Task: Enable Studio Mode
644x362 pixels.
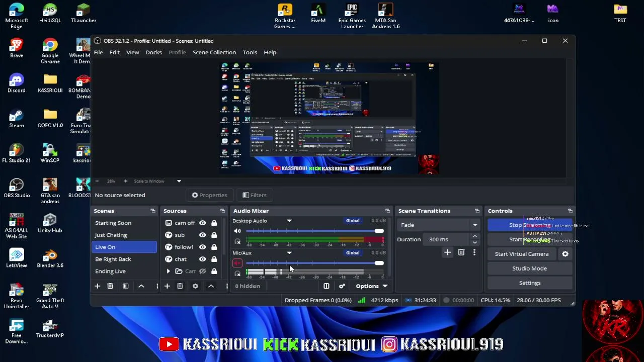Action: pyautogui.click(x=529, y=268)
